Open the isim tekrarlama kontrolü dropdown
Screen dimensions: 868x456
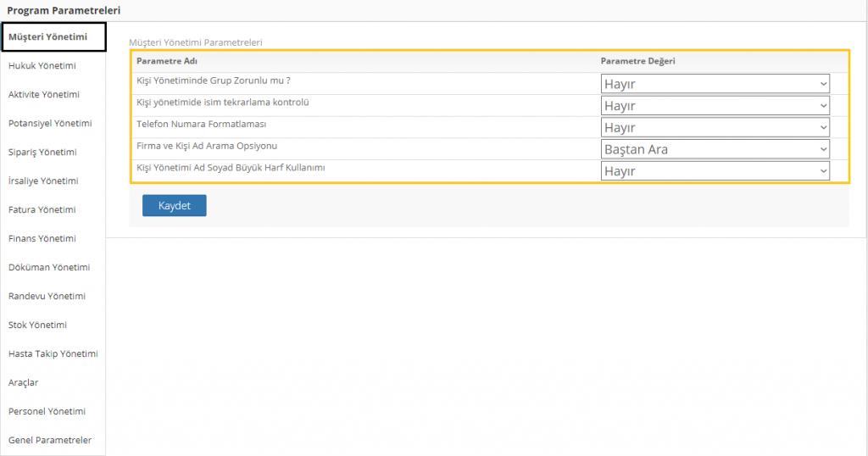pyautogui.click(x=715, y=105)
